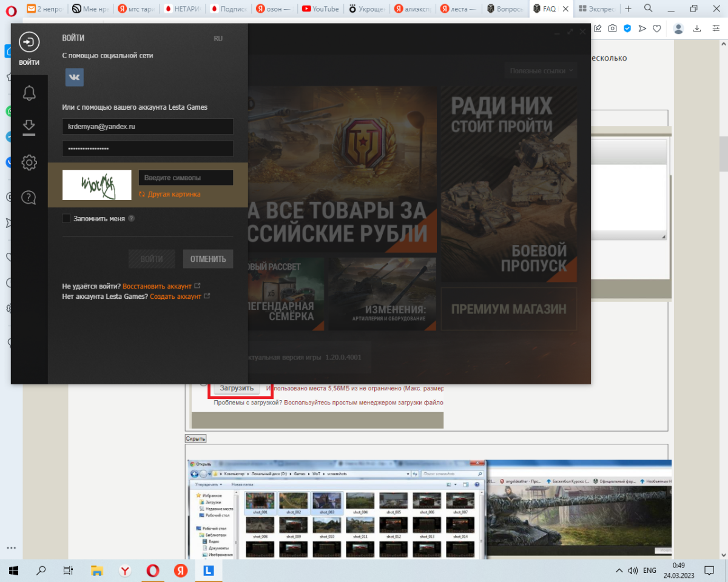The height and width of the screenshot is (582, 728).
Task: Open support question icon in sidebar
Action: coord(29,197)
